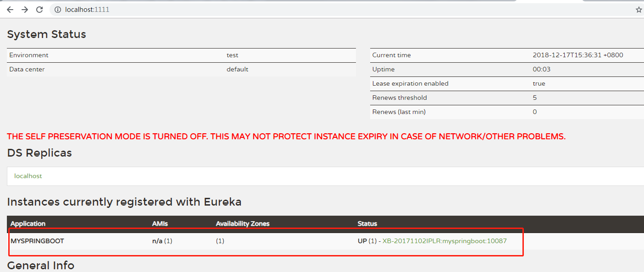Reload the Eureka dashboard page
The width and height of the screenshot is (644, 272).
40,10
